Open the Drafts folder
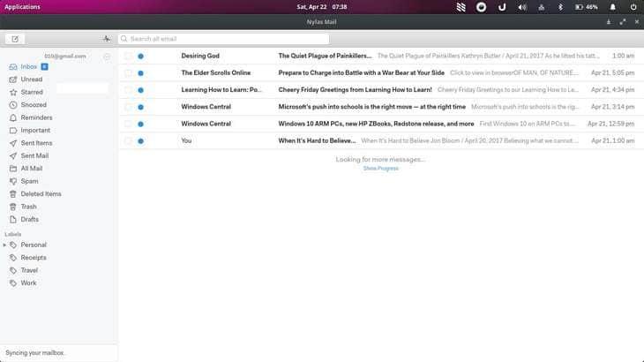Viewport: 644px width, 362px height. [x=30, y=219]
